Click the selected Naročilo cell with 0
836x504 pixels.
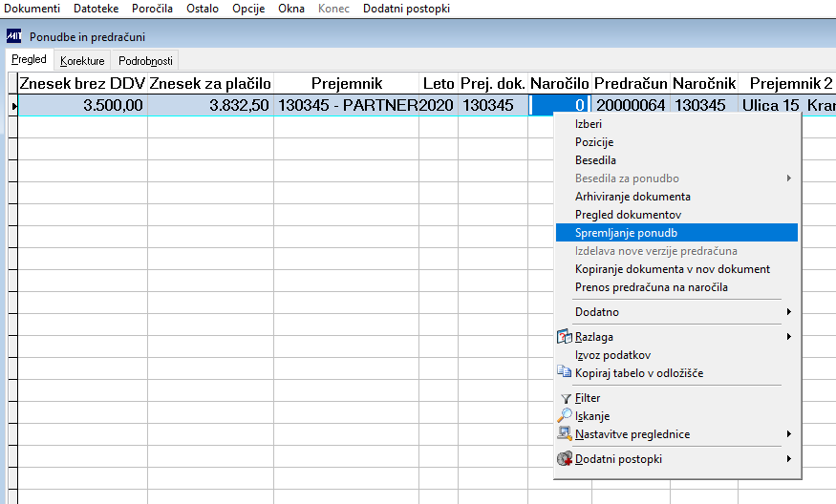click(560, 106)
